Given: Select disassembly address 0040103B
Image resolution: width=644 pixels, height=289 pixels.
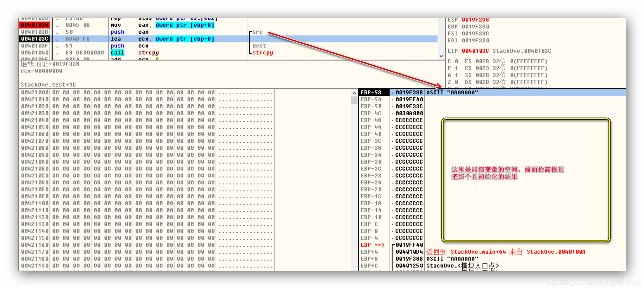Looking at the screenshot, I should 34,32.
